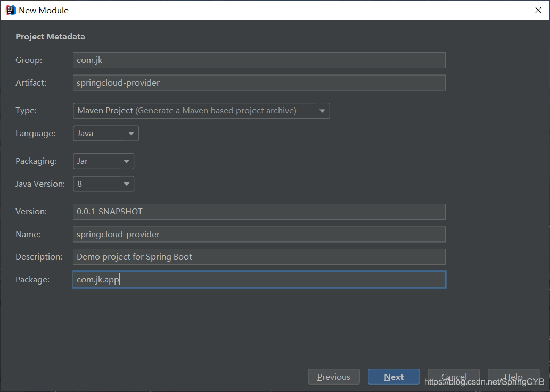Close the New Module dialog
This screenshot has width=550, height=392.
click(x=538, y=10)
